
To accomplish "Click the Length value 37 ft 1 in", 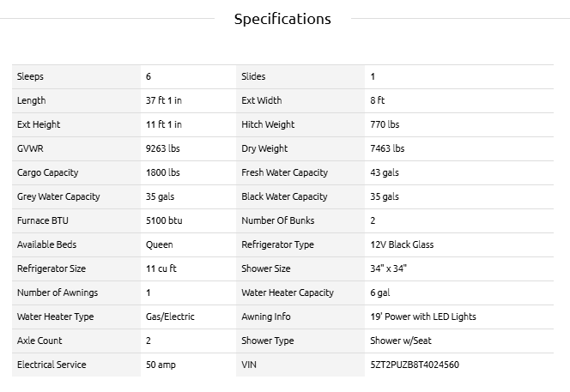I will [164, 100].
